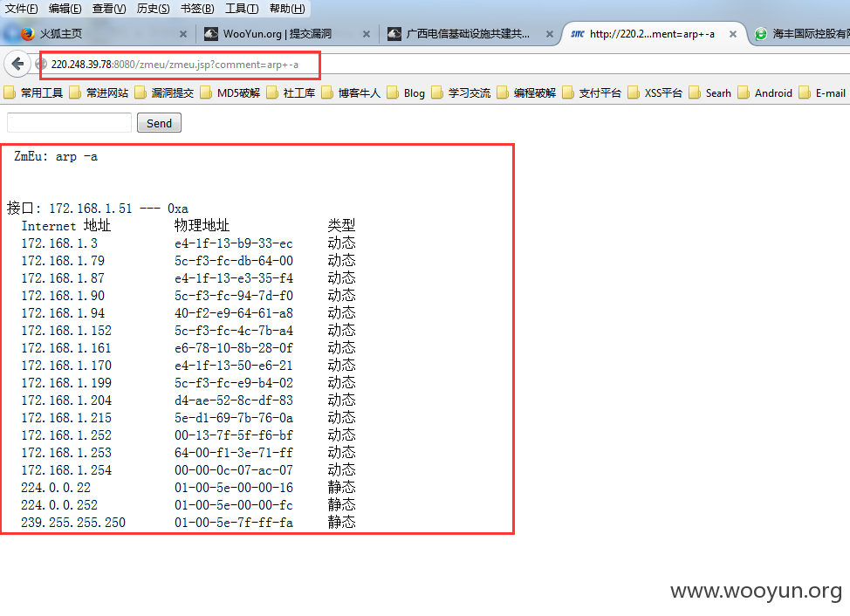Click MAC address 00-00-0c-07-ac-07

(234, 469)
